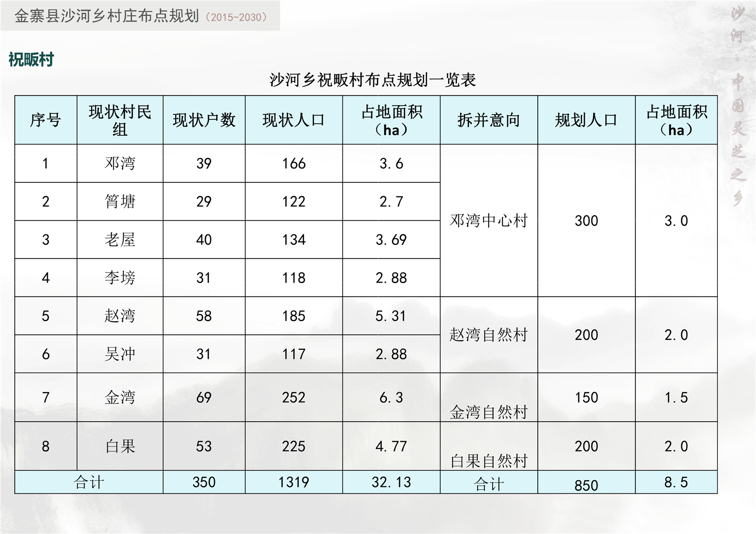Image resolution: width=756 pixels, height=534 pixels.
Task: Click household count 31 in 吴冲 row
Action: point(204,354)
